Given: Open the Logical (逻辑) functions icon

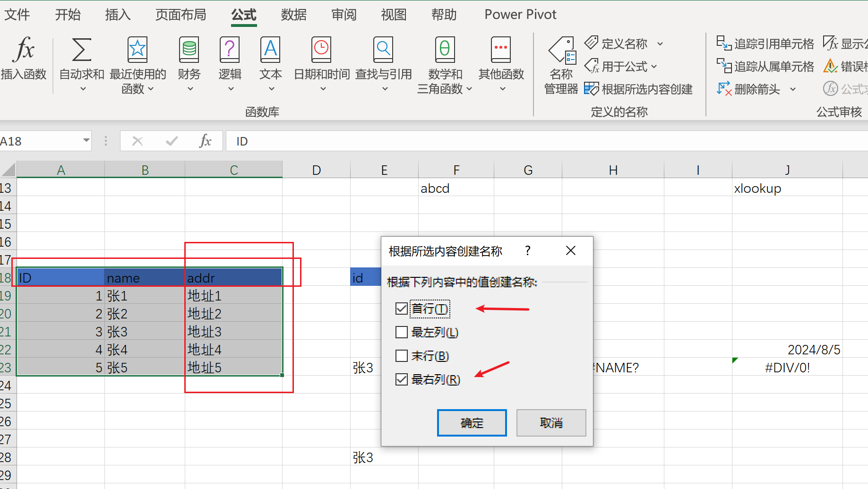Looking at the screenshot, I should [x=230, y=50].
